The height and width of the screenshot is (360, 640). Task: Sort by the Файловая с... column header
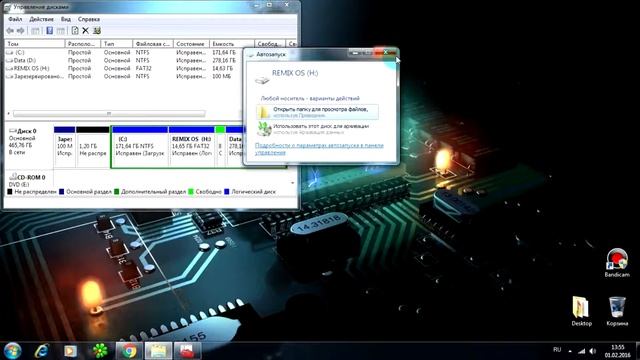click(x=153, y=44)
